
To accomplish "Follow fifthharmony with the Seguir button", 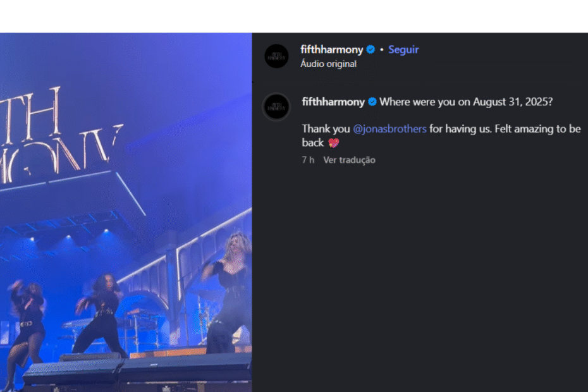I will point(403,50).
